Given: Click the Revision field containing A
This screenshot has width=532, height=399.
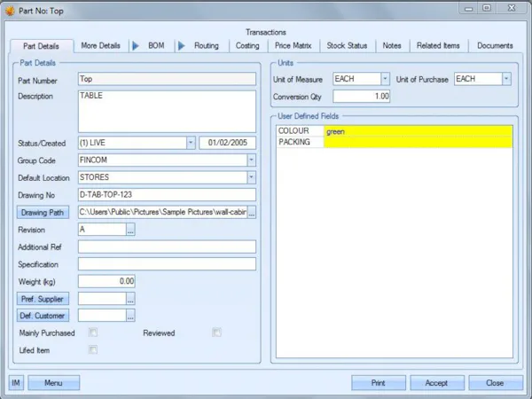Looking at the screenshot, I should 102,230.
